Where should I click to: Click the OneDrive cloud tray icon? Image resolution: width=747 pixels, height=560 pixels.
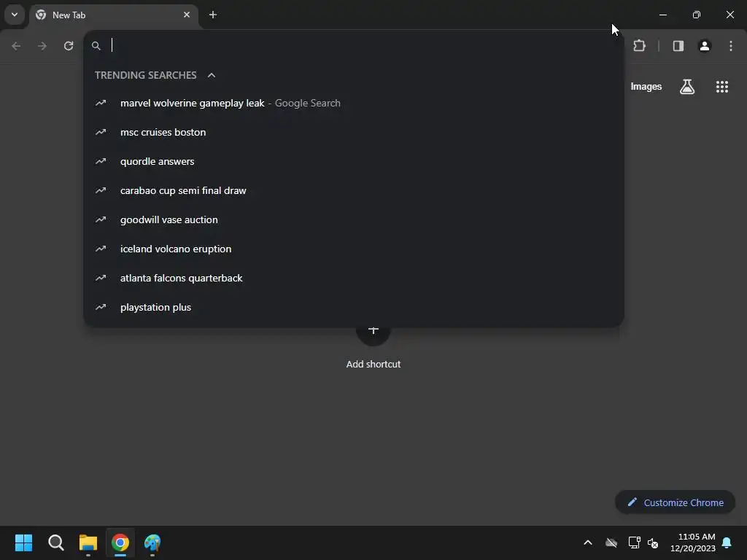point(611,542)
